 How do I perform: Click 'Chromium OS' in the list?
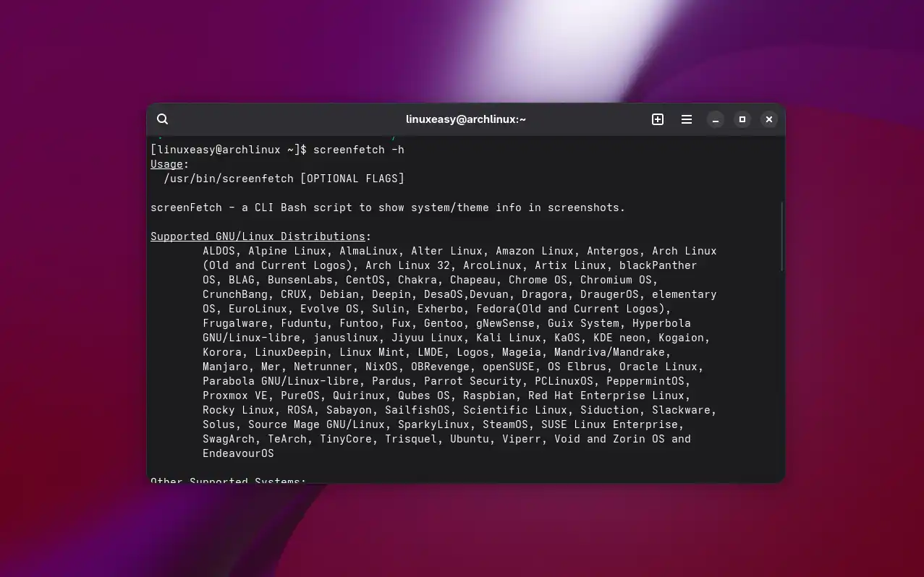[x=616, y=280]
